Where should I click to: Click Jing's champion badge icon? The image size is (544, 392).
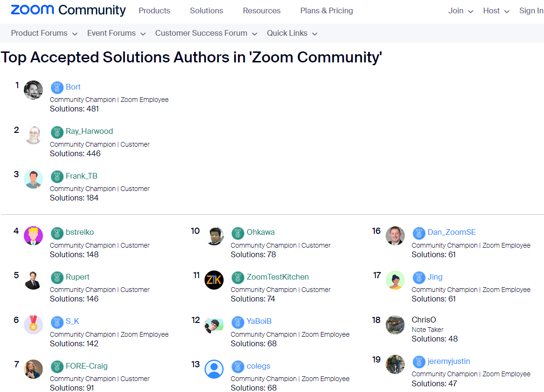[x=419, y=277]
